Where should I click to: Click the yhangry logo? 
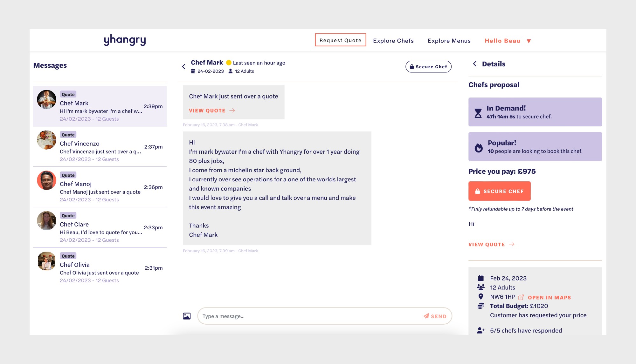[125, 40]
